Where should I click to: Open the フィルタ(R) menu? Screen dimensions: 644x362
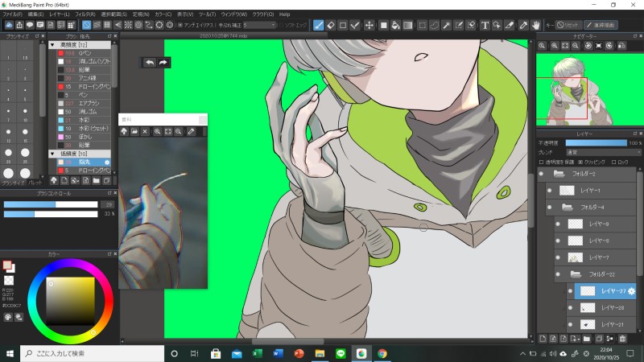point(85,14)
